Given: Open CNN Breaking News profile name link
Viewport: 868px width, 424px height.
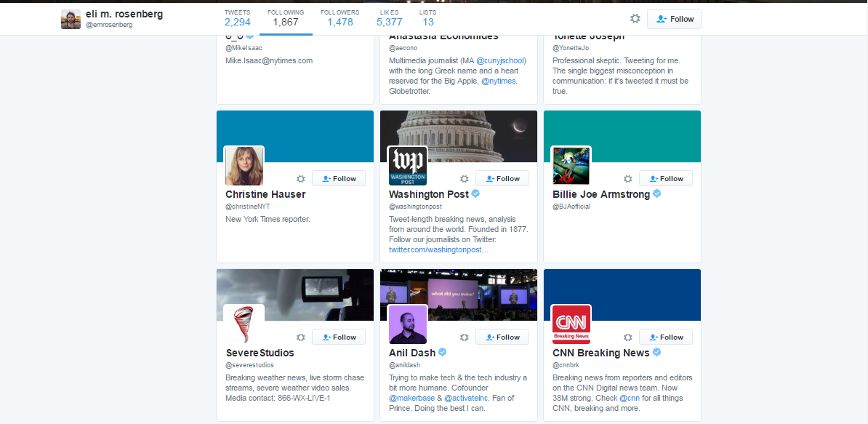Looking at the screenshot, I should [x=601, y=353].
